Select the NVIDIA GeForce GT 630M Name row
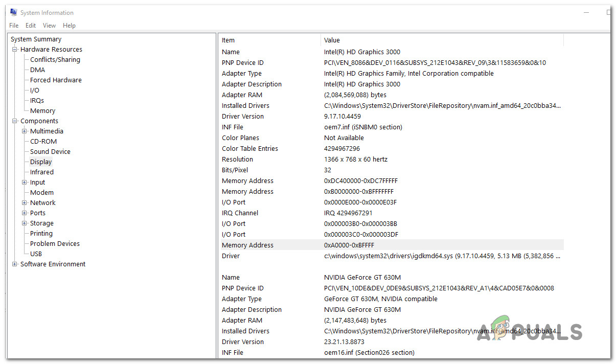Screen dimensions: 616x364 tap(391, 278)
